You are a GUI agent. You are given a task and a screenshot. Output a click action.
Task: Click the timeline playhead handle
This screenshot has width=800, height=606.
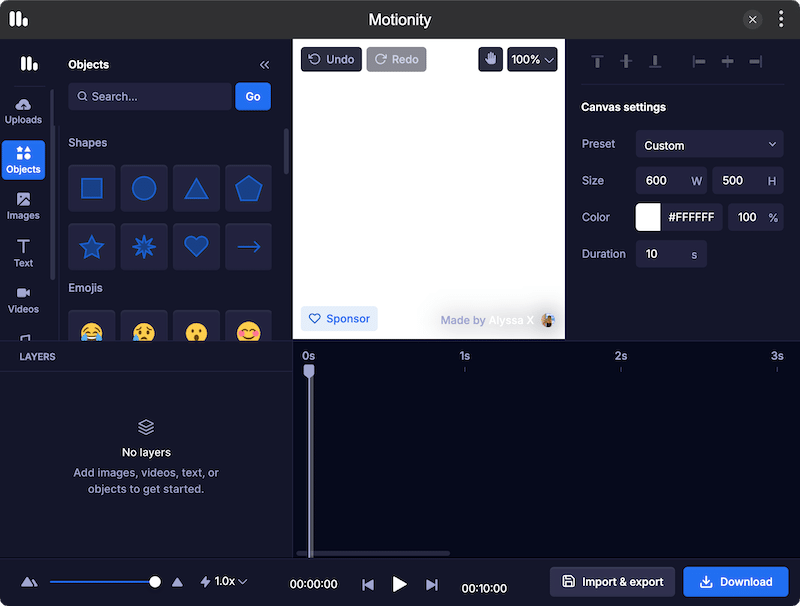pyautogui.click(x=309, y=371)
